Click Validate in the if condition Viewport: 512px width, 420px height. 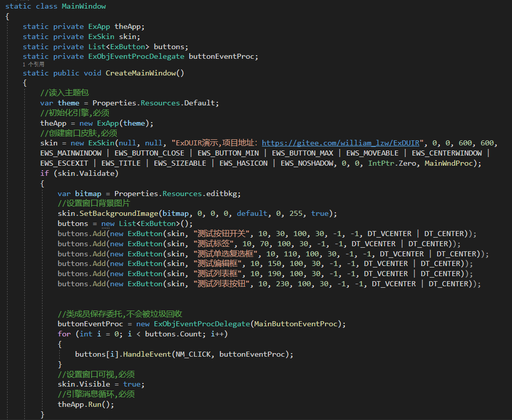99,173
